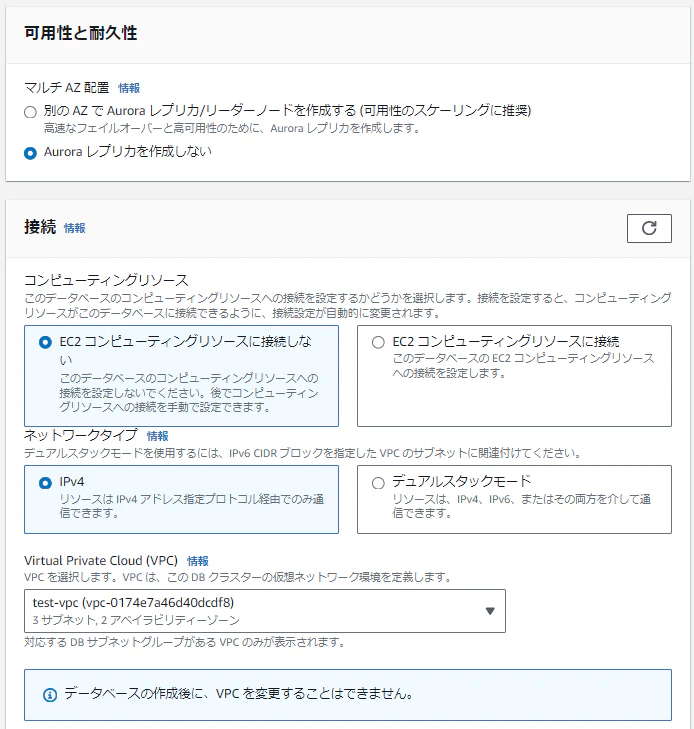Select Aurora レプリカを作成しない radio option
Image resolution: width=694 pixels, height=729 pixels.
click(30, 153)
